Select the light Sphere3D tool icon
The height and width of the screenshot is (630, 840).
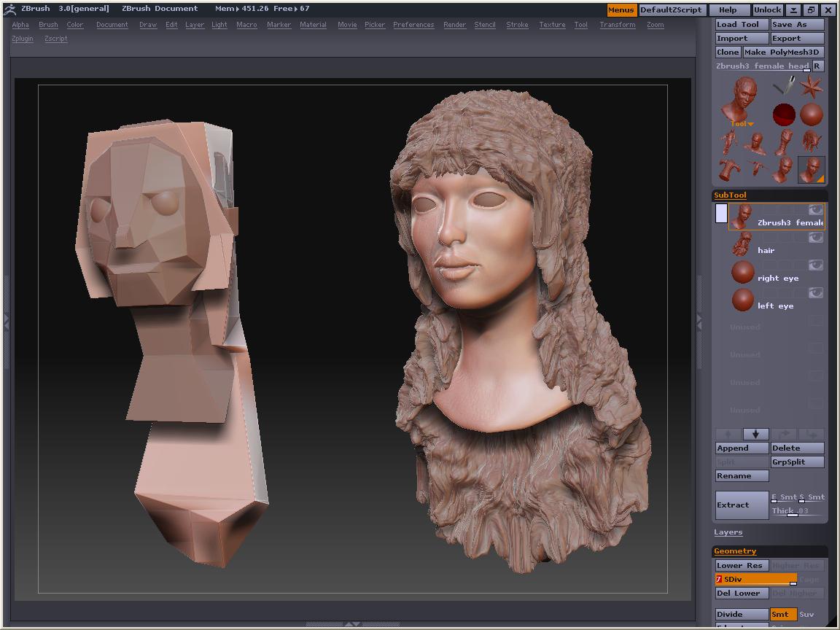point(811,114)
